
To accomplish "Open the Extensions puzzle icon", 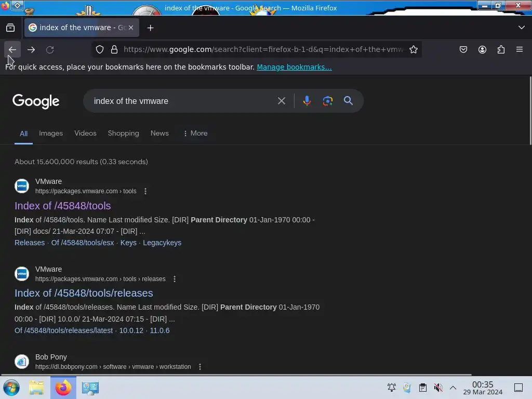I will pyautogui.click(x=501, y=49).
